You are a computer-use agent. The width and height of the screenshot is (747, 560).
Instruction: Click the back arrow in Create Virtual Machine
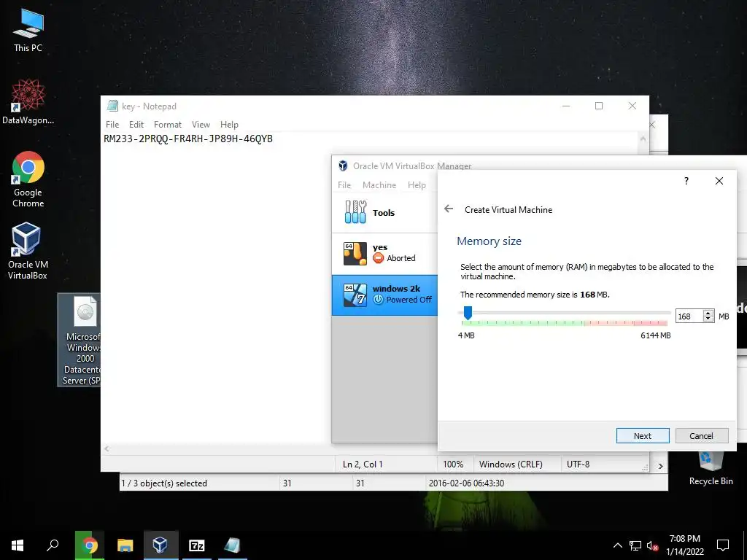(x=449, y=209)
